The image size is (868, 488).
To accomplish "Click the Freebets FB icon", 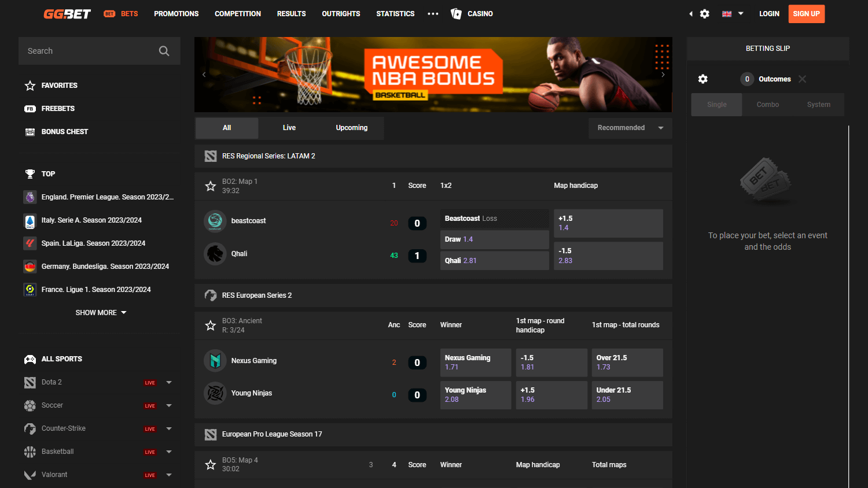I will (x=30, y=109).
